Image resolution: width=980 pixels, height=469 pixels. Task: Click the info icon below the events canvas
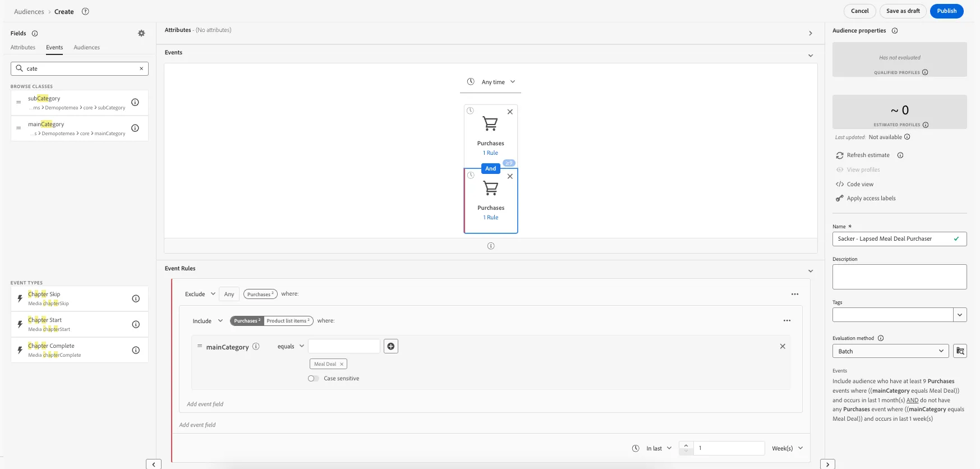(491, 246)
